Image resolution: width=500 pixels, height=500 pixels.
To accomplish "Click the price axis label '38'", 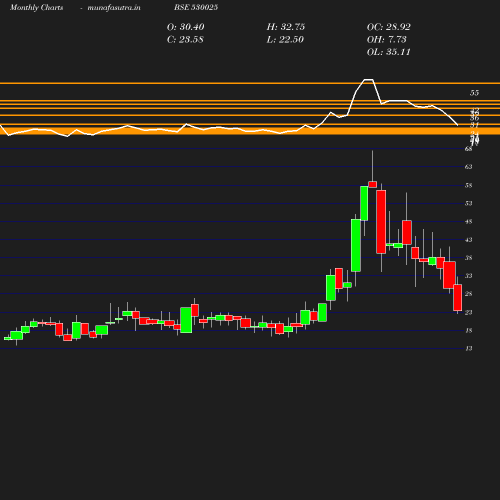I will [469, 258].
